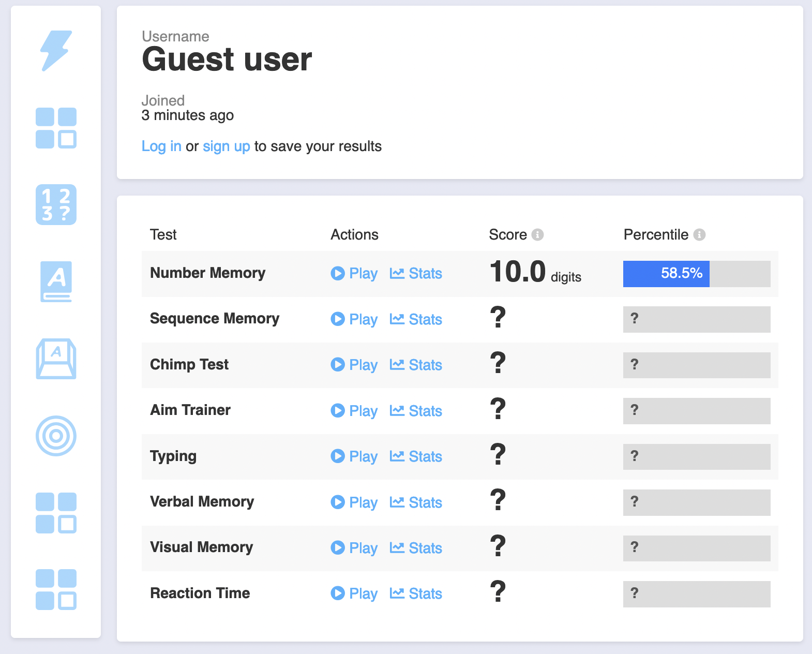Viewport: 812px width, 654px height.
Task: Start the Aim Trainer via Play
Action: point(354,411)
